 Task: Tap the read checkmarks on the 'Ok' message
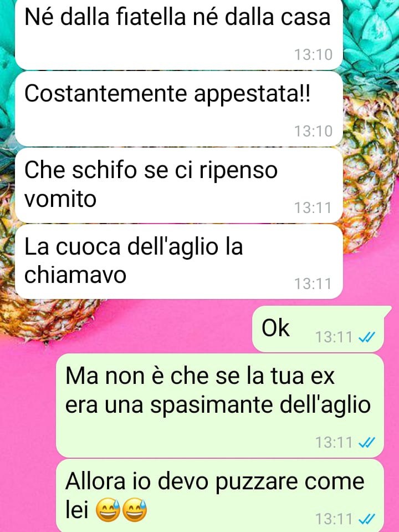click(367, 337)
